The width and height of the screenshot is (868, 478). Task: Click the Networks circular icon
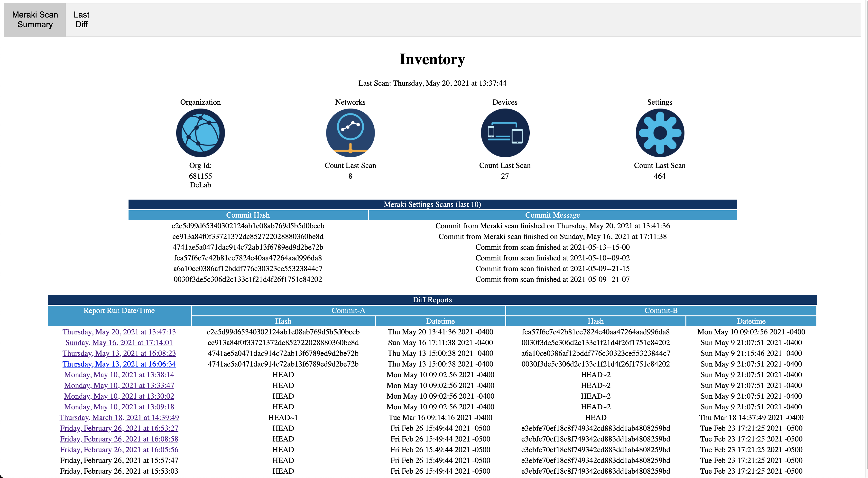350,133
